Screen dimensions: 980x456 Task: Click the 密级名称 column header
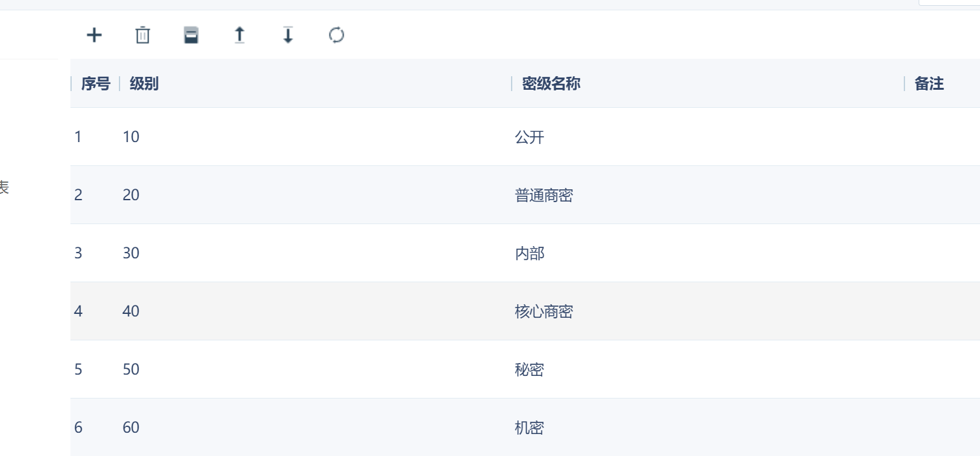pyautogui.click(x=551, y=83)
